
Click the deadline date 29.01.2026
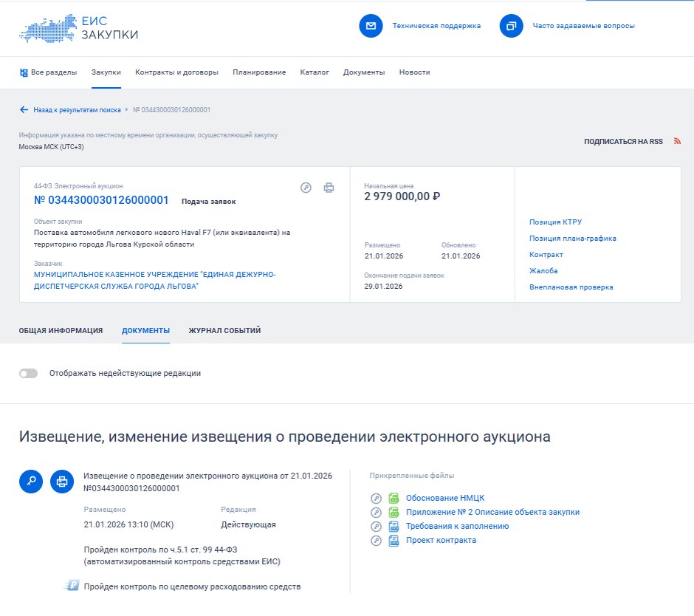[x=383, y=287]
